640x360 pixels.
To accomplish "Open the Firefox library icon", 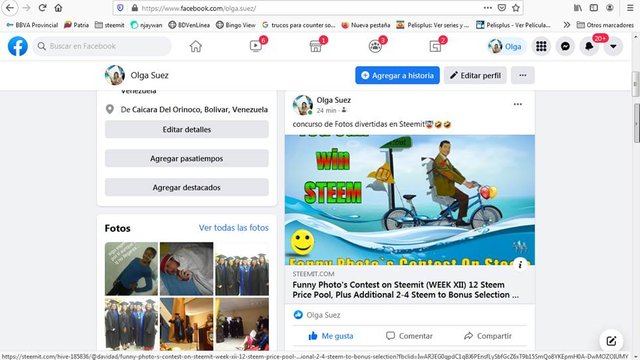I will [578, 8].
